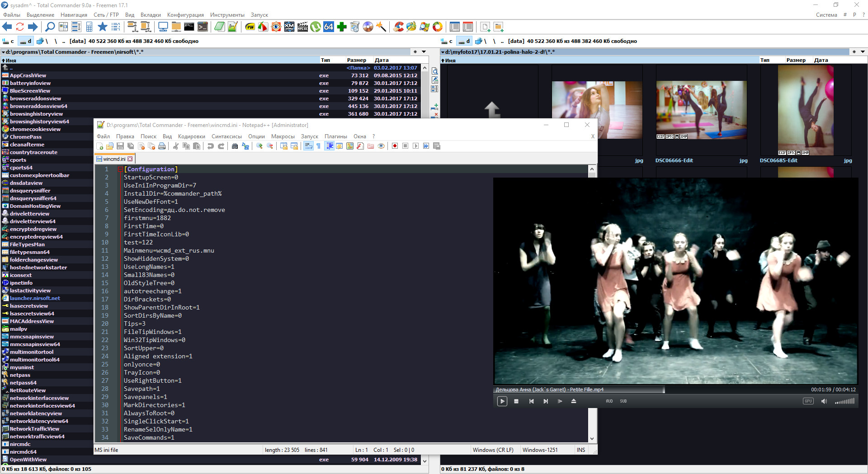Click Notepad++ Cut scissors icon
This screenshot has width=868, height=474.
[x=176, y=146]
